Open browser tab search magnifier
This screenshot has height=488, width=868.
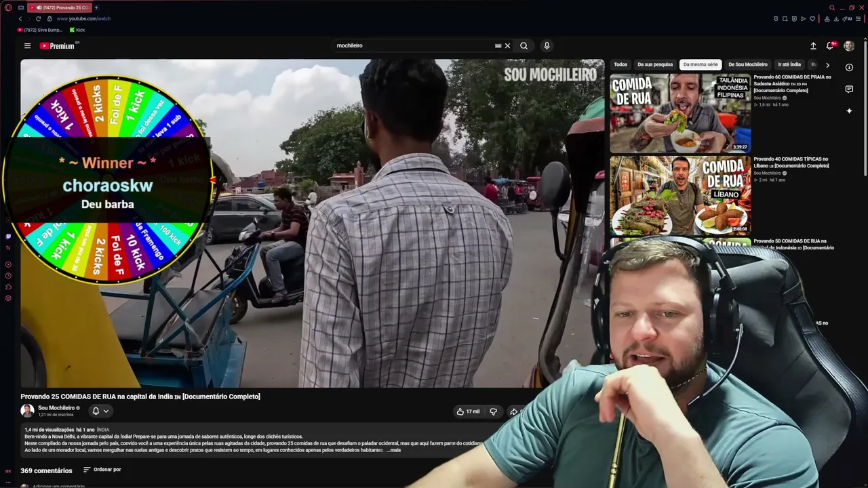point(832,7)
